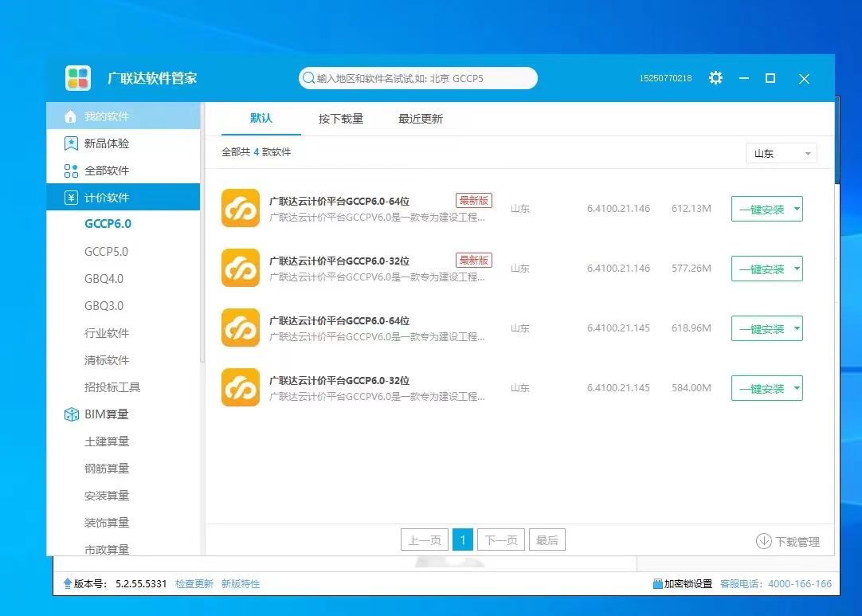Viewport: 862px width, 616px height.
Task: Click the cloud icon of GCCP6.0-32位 version 6.4100.21.145
Action: coord(241,387)
